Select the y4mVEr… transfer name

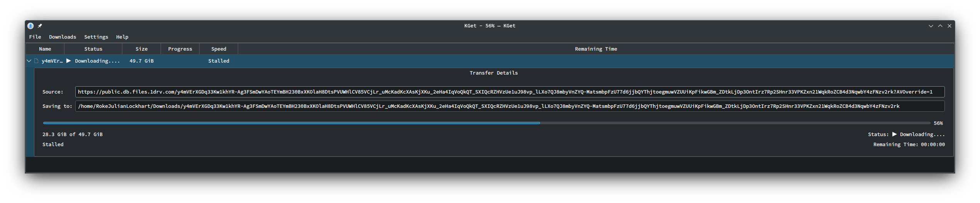[52, 61]
